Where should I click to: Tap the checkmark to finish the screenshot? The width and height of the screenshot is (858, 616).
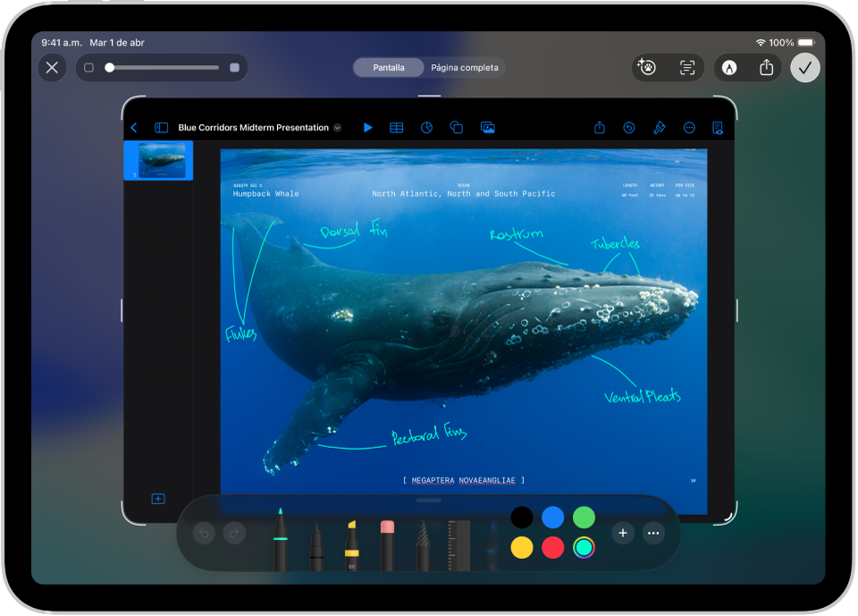point(804,67)
